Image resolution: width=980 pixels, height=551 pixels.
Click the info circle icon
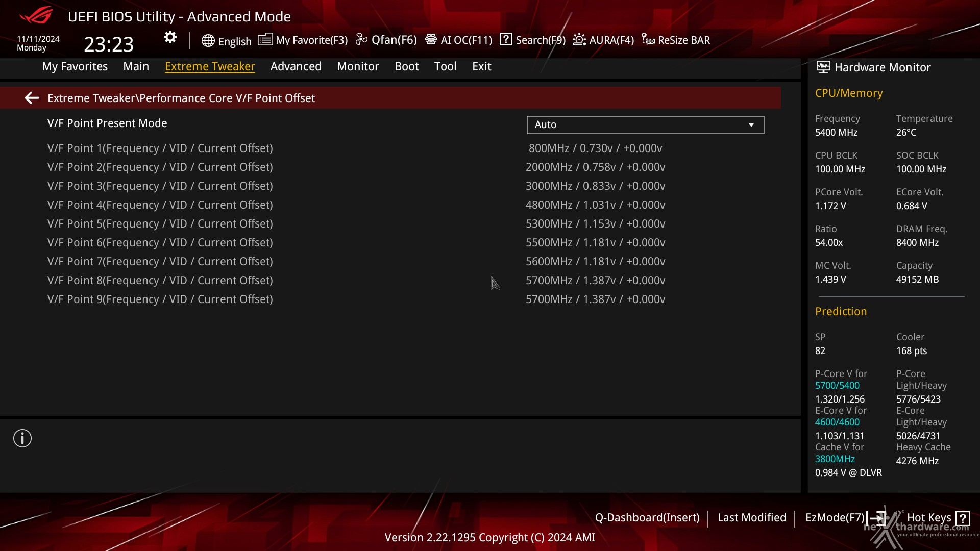click(x=22, y=438)
